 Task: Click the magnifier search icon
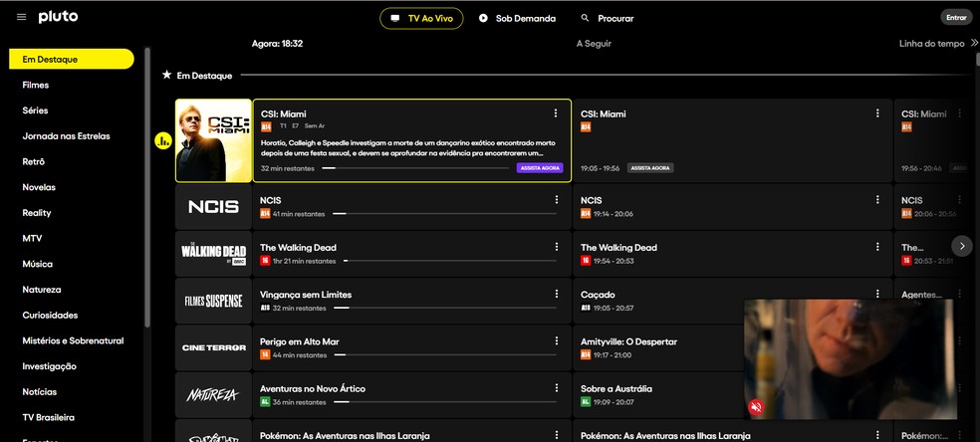(x=585, y=18)
